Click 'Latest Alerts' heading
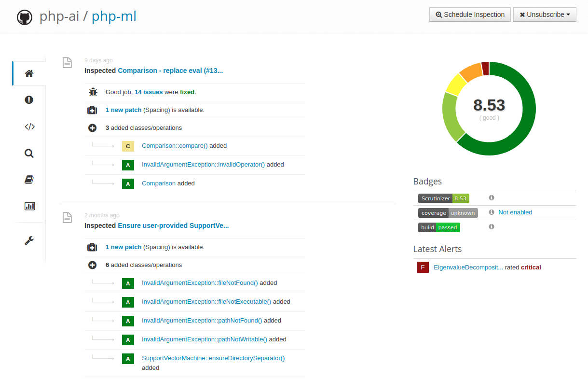 point(438,249)
